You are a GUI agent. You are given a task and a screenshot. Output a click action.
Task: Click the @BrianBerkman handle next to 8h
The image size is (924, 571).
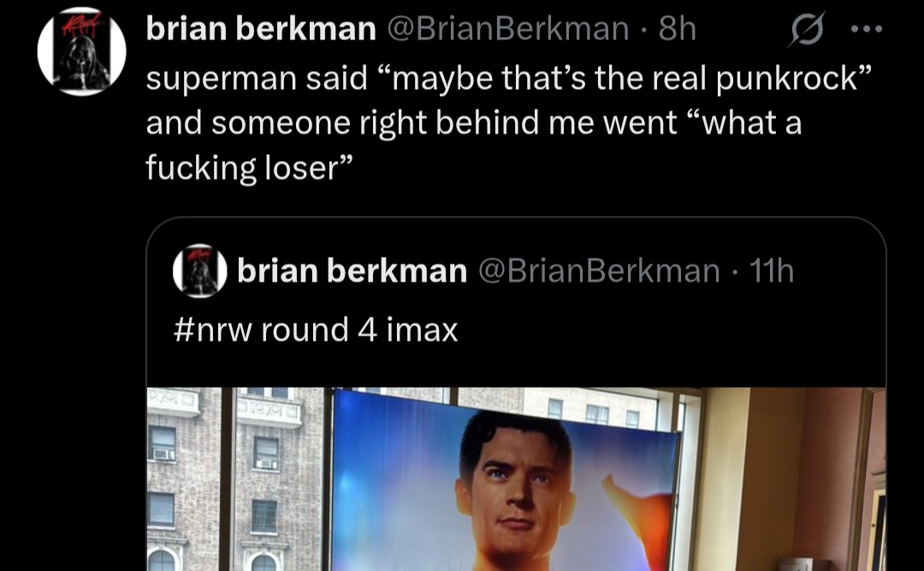pos(507,28)
